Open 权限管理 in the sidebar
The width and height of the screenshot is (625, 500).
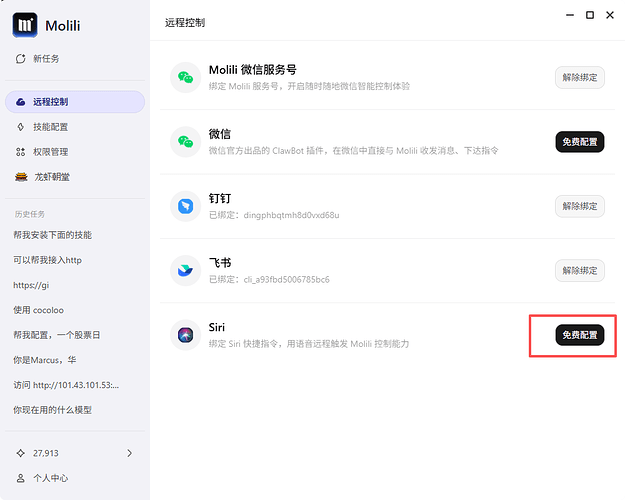(x=75, y=152)
